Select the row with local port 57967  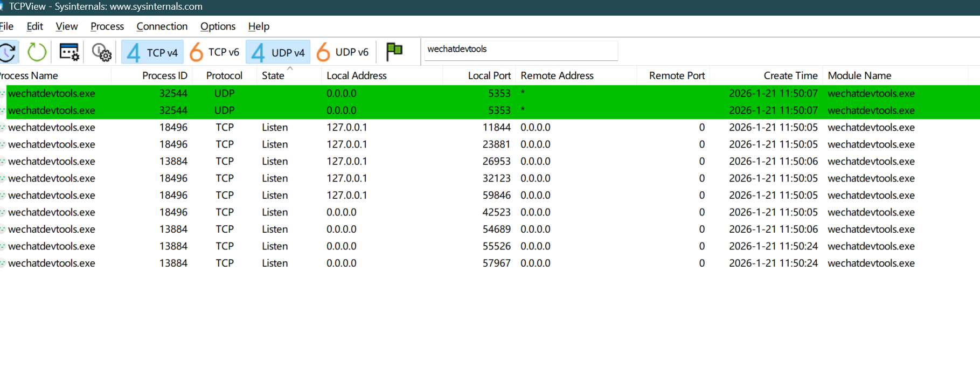(x=490, y=263)
